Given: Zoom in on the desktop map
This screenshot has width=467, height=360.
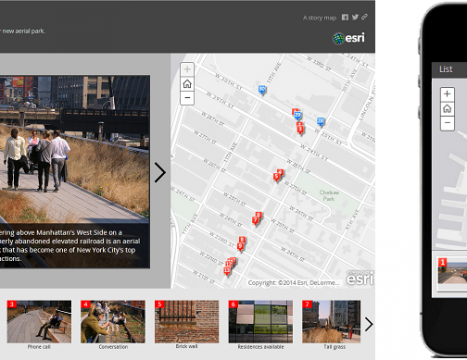Looking at the screenshot, I should pyautogui.click(x=187, y=69).
